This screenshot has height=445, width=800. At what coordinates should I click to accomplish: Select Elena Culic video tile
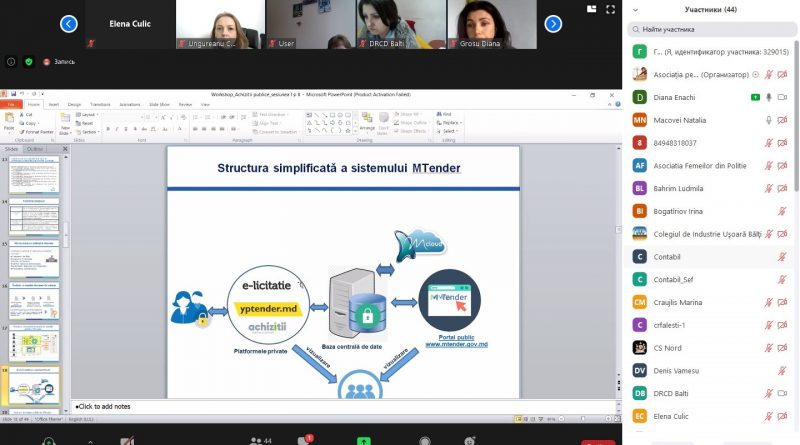(x=130, y=24)
